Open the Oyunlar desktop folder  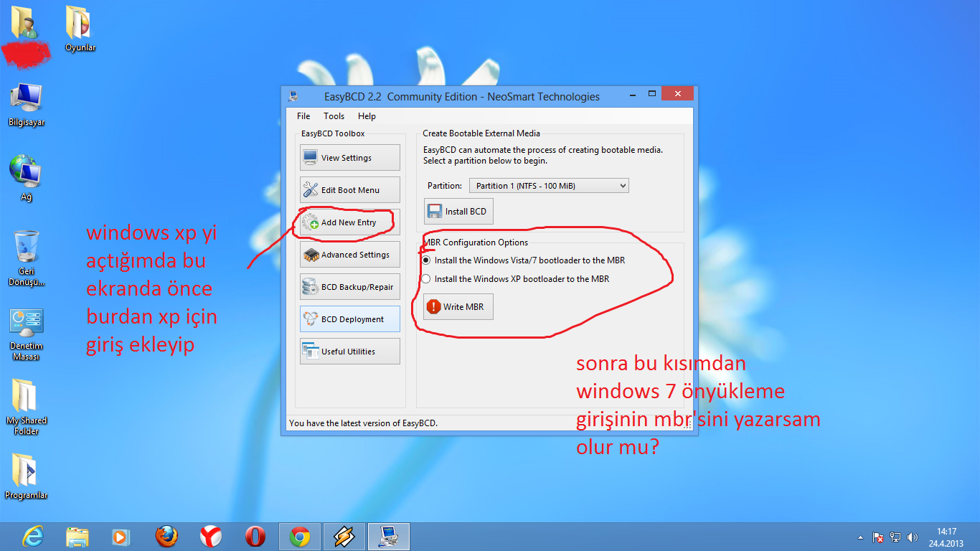pyautogui.click(x=80, y=29)
